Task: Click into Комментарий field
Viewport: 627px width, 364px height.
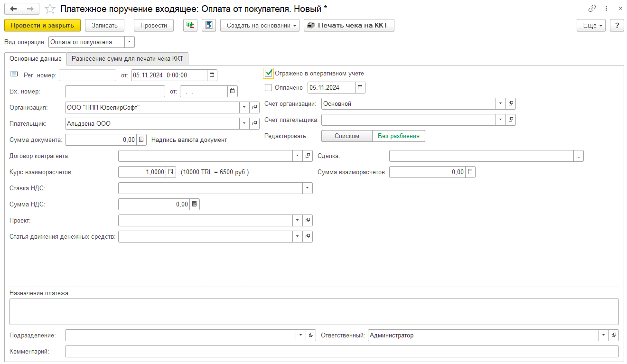Action: click(342, 351)
